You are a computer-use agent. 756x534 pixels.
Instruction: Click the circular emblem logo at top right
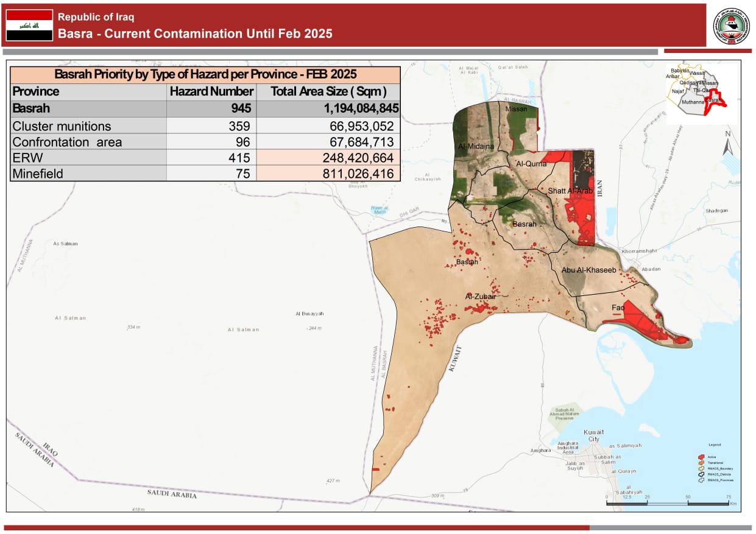coord(731,26)
